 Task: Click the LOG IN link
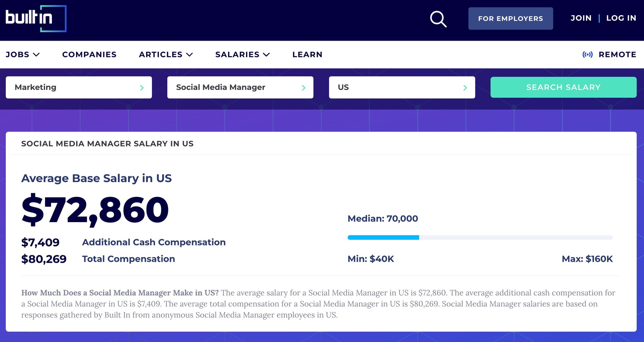621,18
